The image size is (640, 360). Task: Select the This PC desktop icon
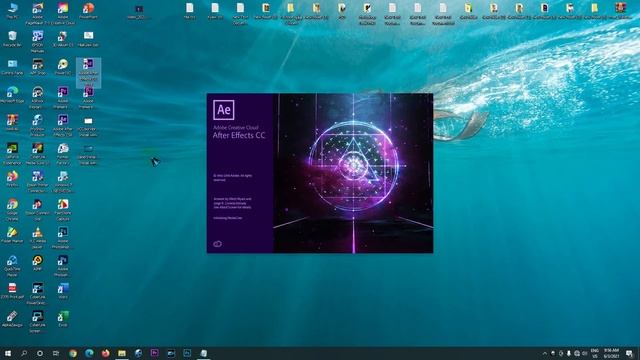pyautogui.click(x=12, y=11)
